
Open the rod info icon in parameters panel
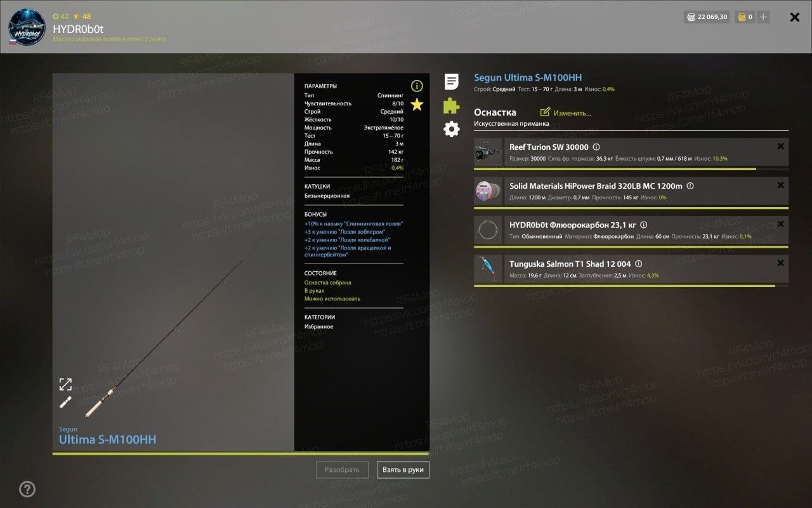pyautogui.click(x=417, y=86)
